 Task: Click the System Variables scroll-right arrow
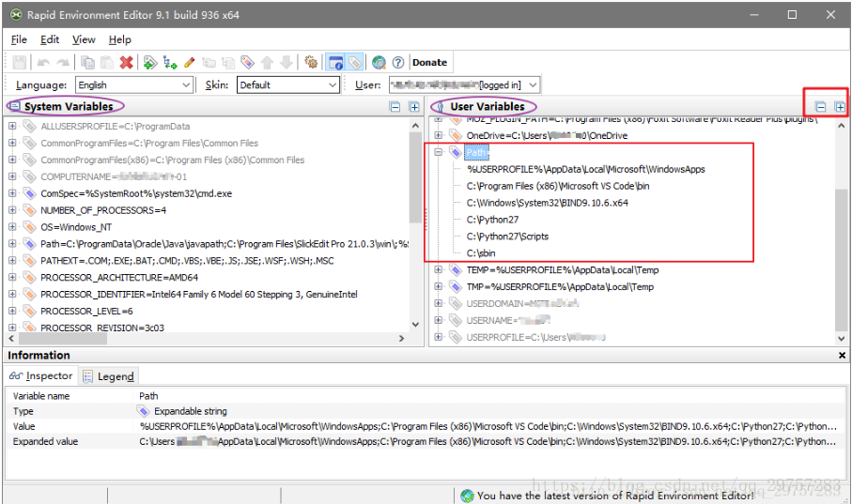click(401, 339)
